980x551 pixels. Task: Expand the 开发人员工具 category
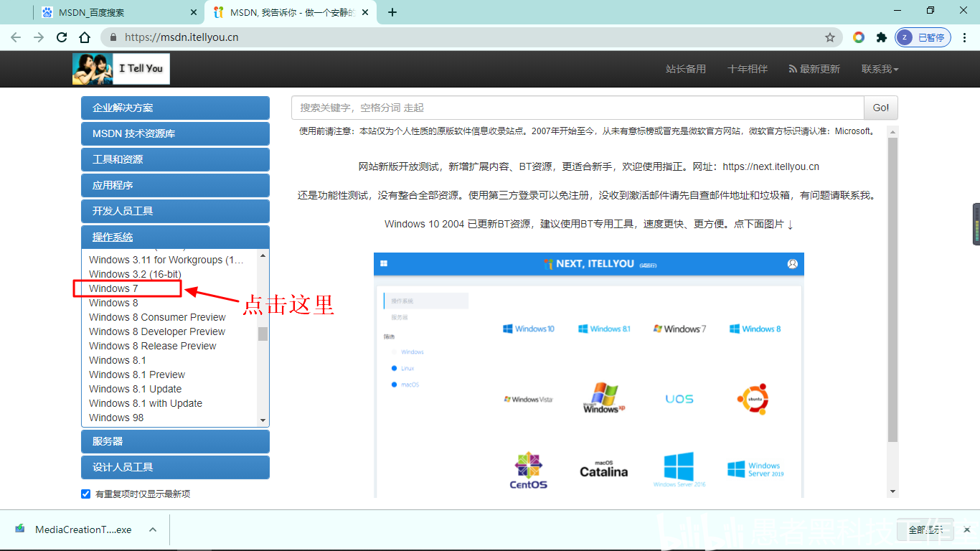click(x=175, y=211)
